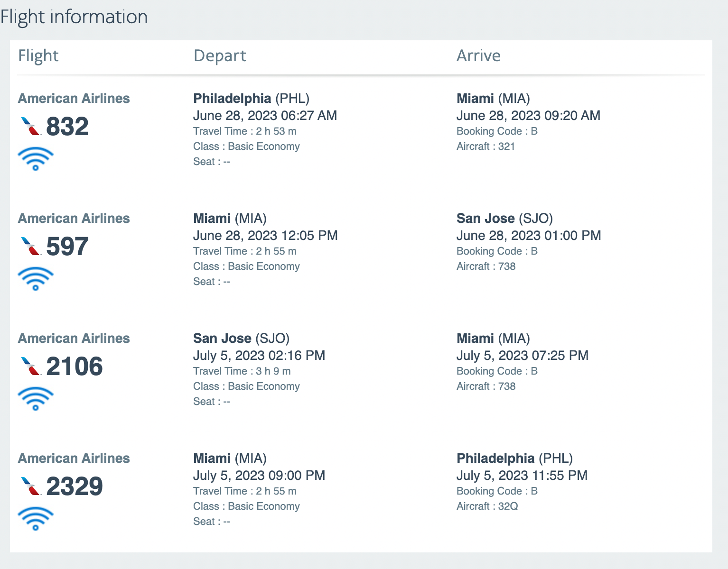Click the American Airlines logo beside 597
The image size is (728, 569).
tap(31, 246)
